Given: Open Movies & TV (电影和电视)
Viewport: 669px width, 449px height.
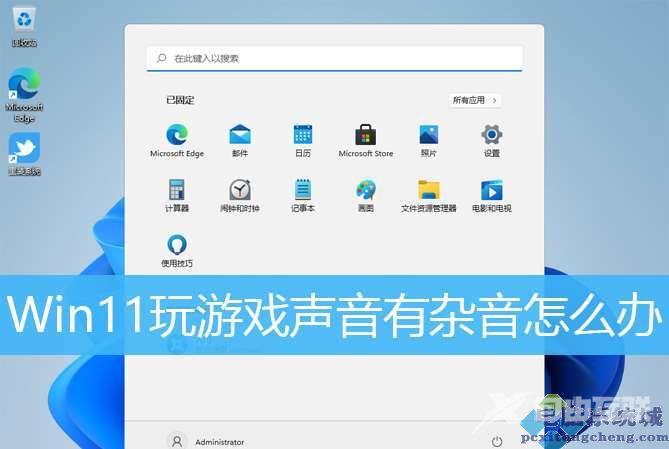Looking at the screenshot, I should click(x=492, y=195).
